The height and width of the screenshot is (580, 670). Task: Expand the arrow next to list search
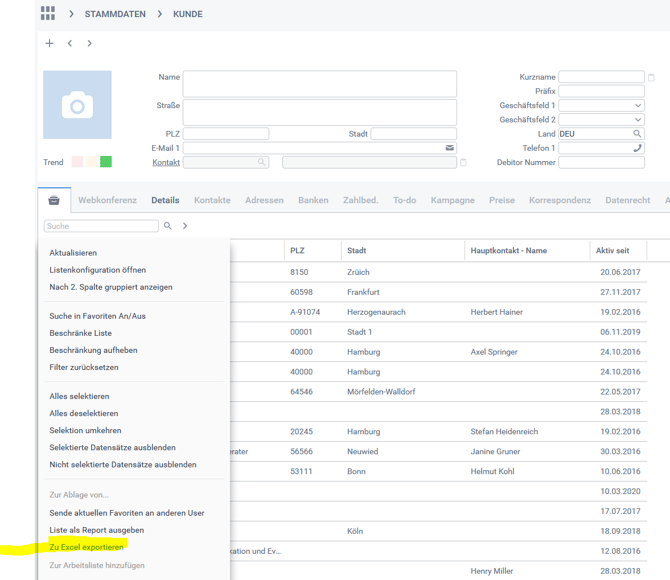pos(185,226)
